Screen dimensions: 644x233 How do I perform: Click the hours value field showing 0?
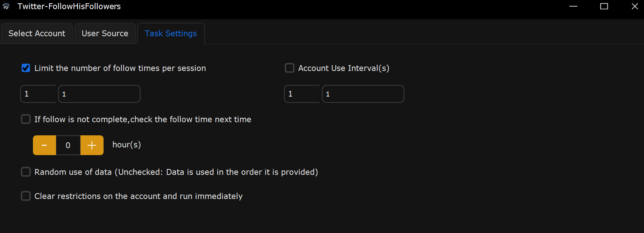[68, 145]
